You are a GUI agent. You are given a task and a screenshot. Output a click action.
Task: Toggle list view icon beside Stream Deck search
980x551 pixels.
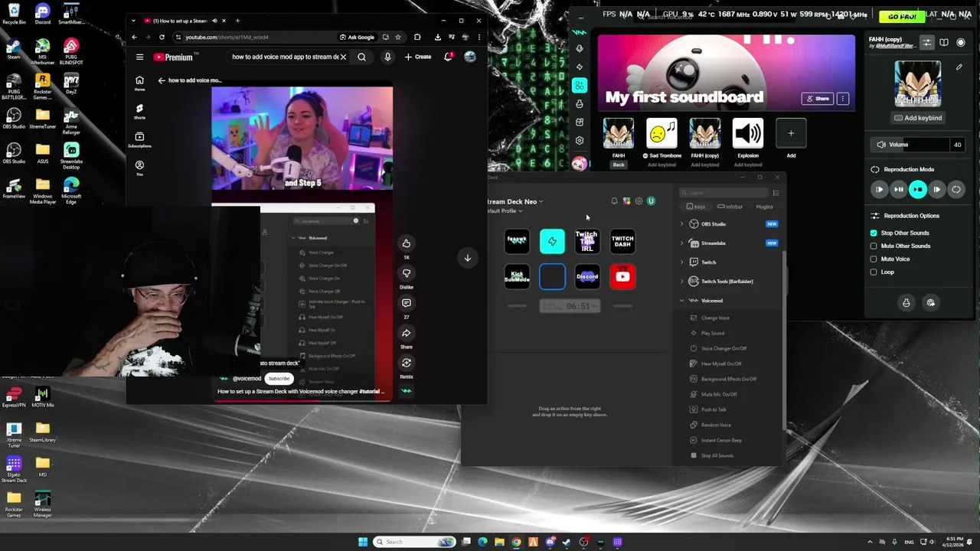click(x=776, y=193)
